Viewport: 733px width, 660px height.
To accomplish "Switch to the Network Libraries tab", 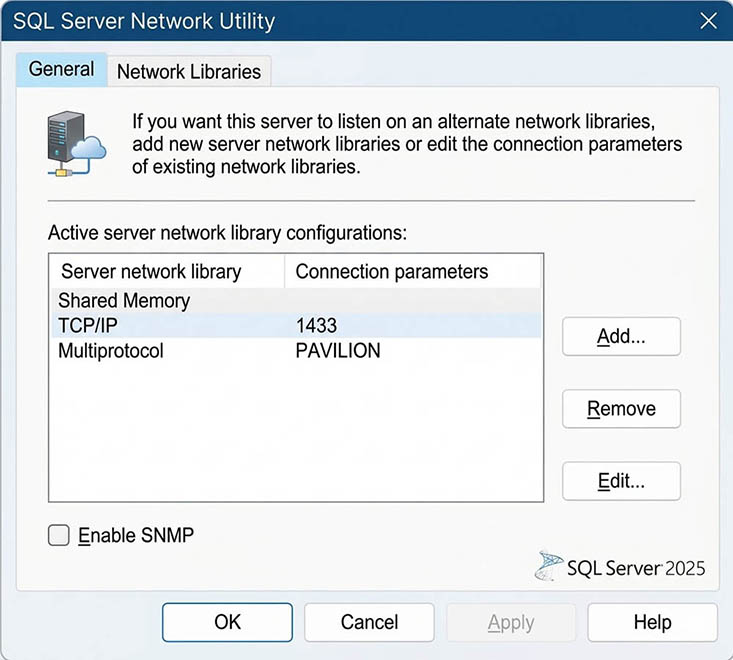I will (189, 72).
